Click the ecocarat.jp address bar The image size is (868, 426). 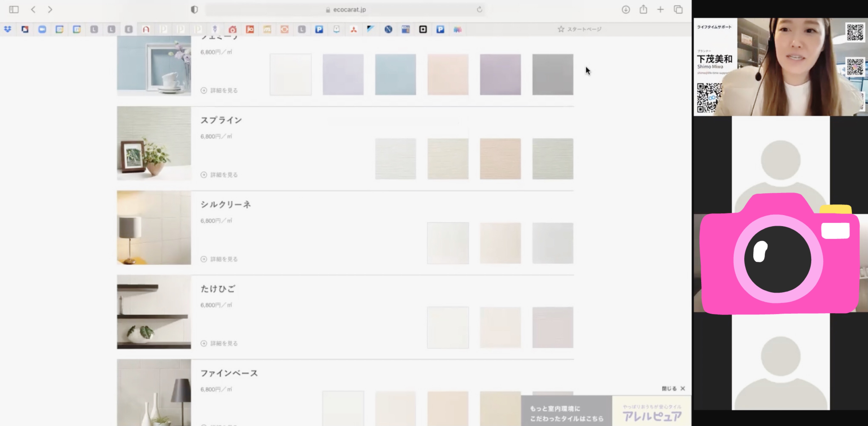(346, 9)
